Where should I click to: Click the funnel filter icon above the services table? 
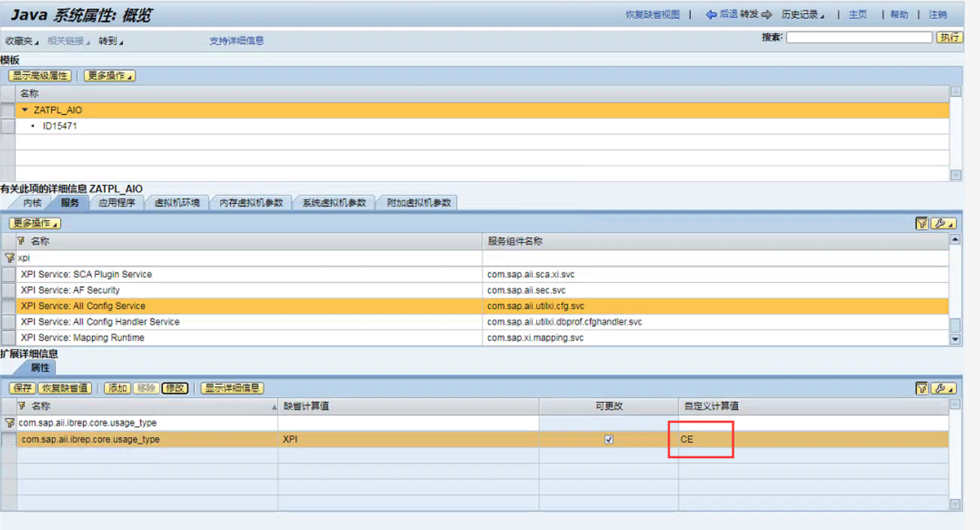click(x=922, y=223)
